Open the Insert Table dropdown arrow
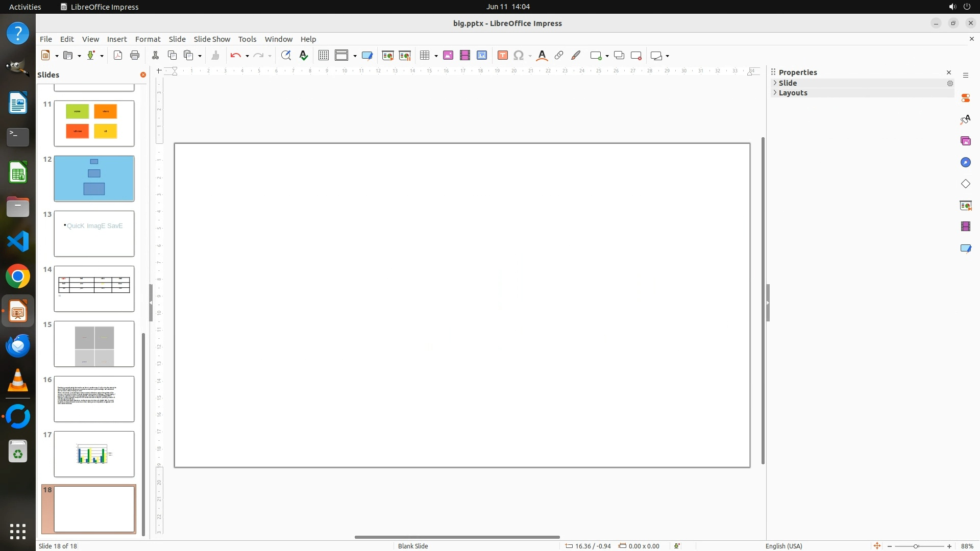980x551 pixels. (436, 56)
